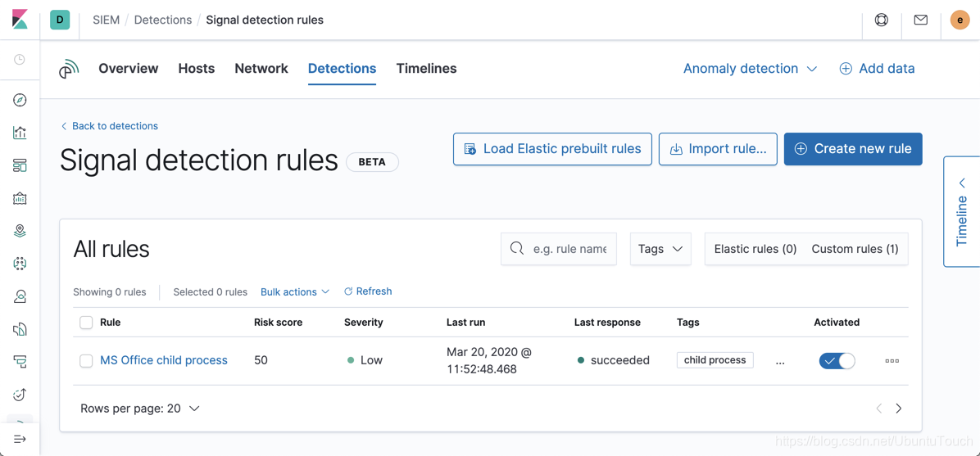This screenshot has width=980, height=456.
Task: Click the SIEM app logo icon
Action: tap(70, 69)
